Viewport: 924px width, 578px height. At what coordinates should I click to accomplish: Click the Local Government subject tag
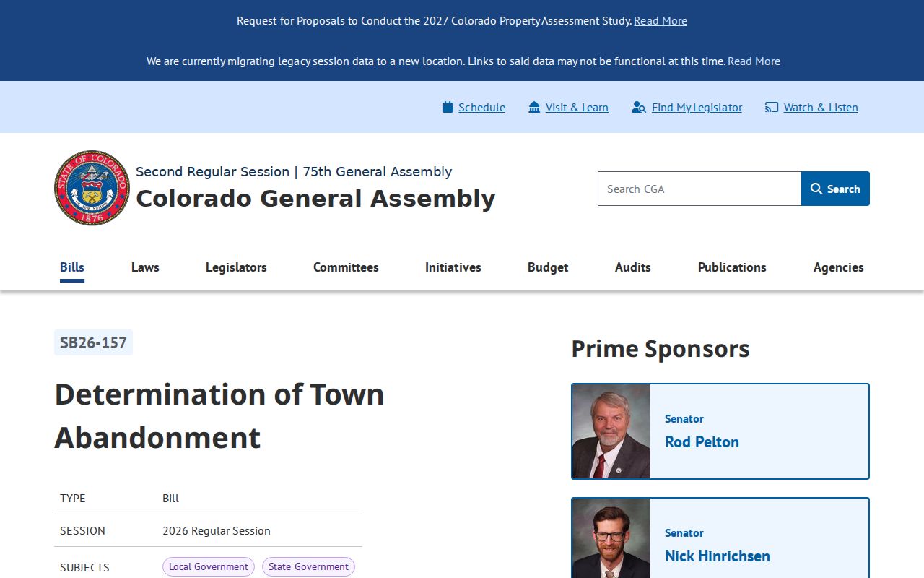[x=209, y=566]
